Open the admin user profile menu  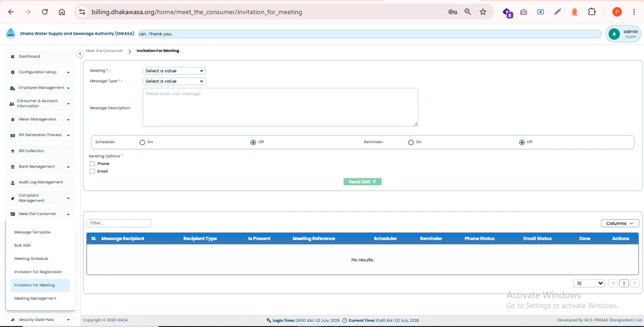623,34
